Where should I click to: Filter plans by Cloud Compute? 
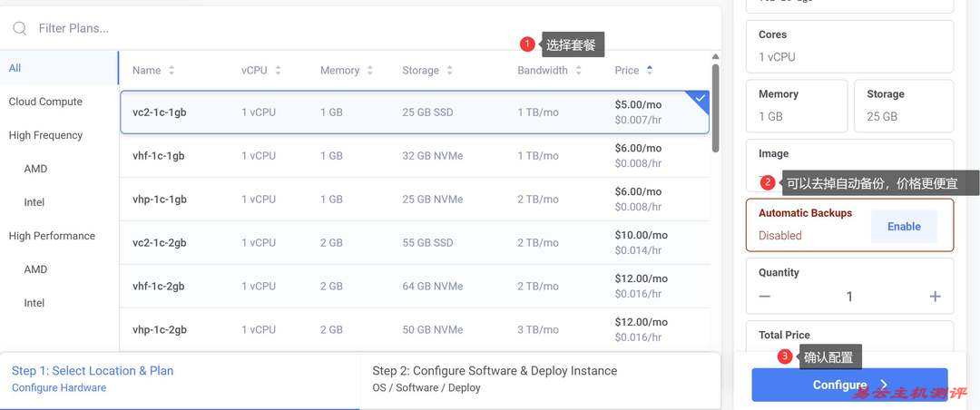[45, 102]
